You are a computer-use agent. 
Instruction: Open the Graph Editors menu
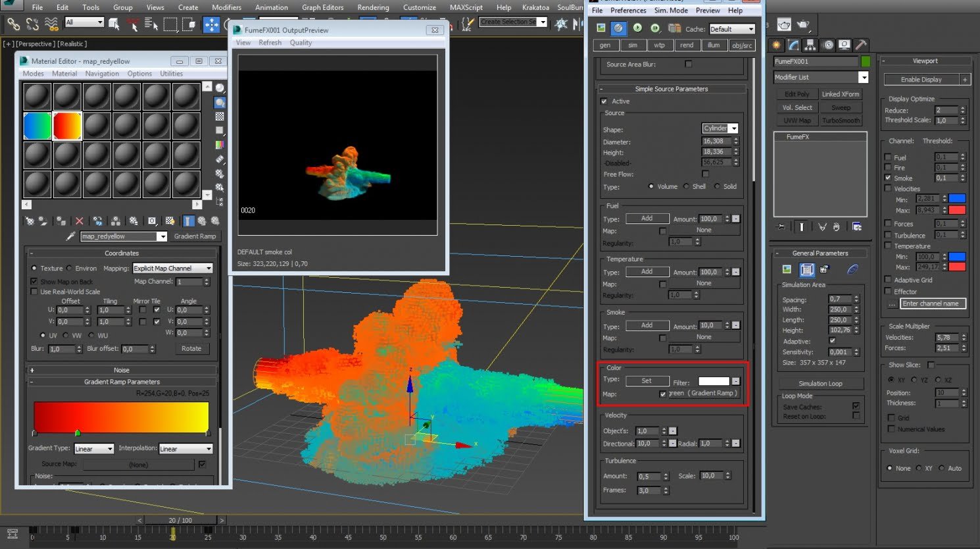click(322, 7)
